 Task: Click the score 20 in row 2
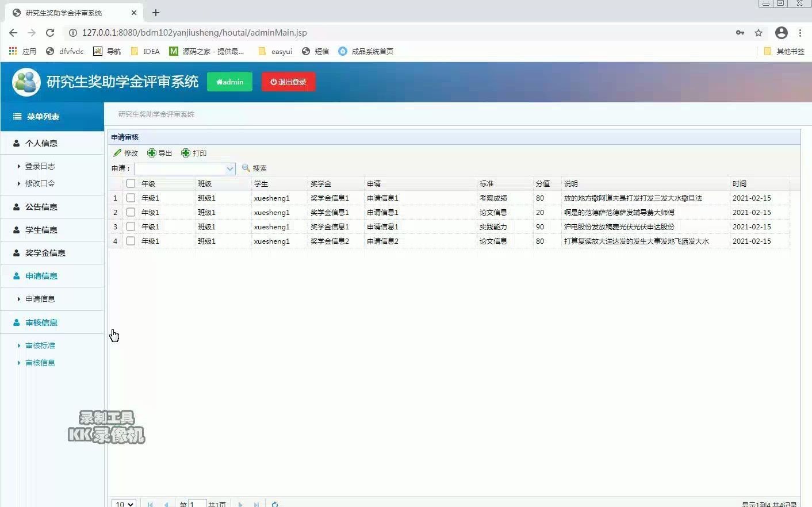pyautogui.click(x=540, y=212)
